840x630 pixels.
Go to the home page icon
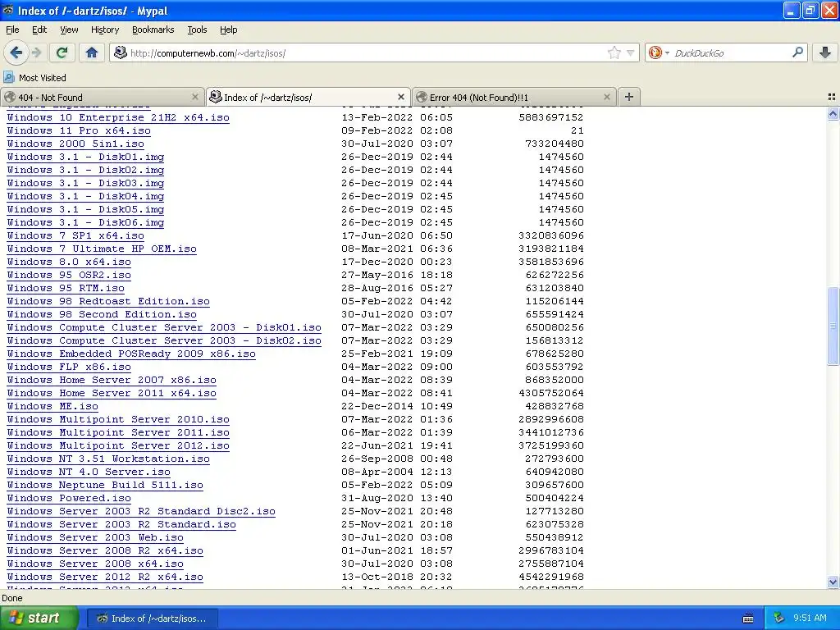coord(92,52)
